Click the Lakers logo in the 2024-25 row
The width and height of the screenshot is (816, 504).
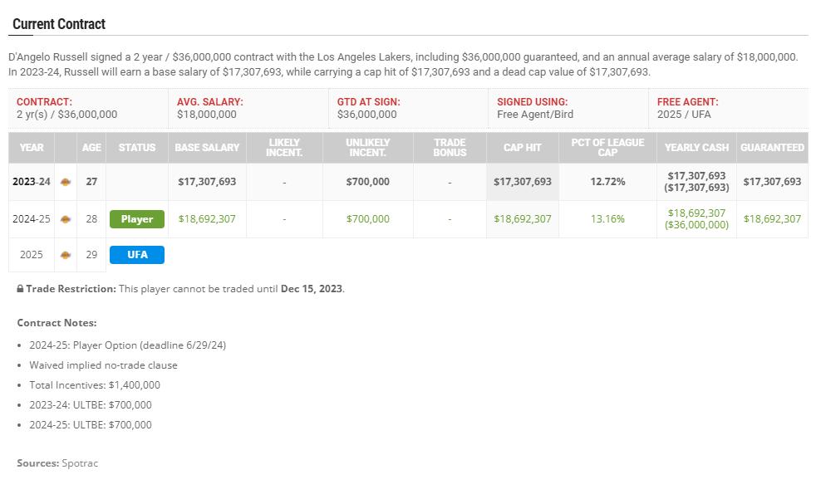pyautogui.click(x=66, y=219)
